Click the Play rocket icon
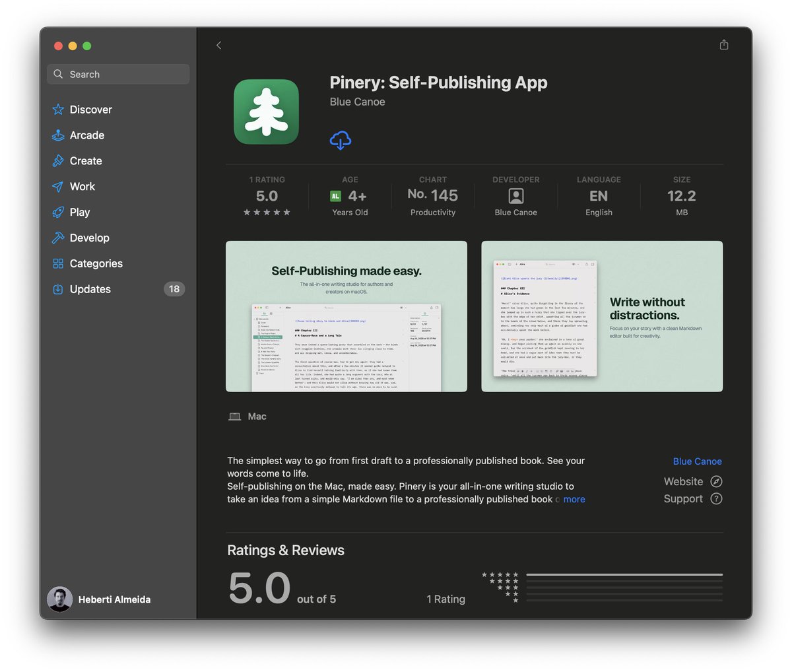The height and width of the screenshot is (672, 792). pyautogui.click(x=58, y=213)
